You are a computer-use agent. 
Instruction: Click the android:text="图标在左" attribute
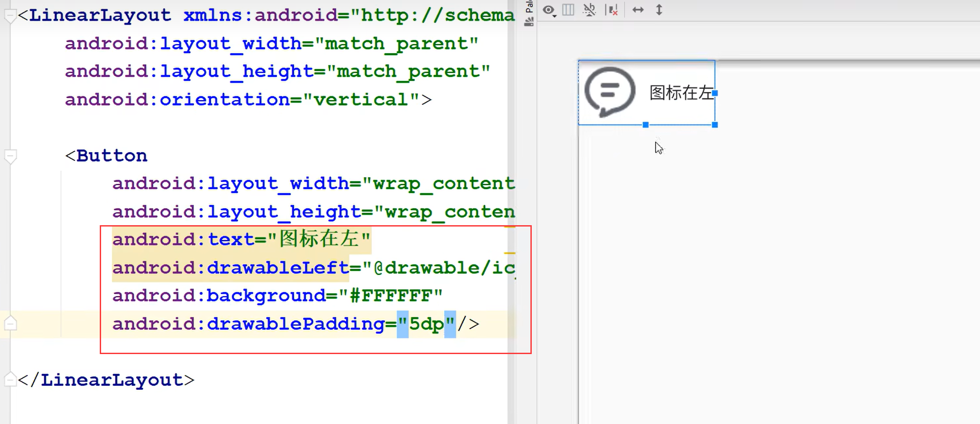242,239
